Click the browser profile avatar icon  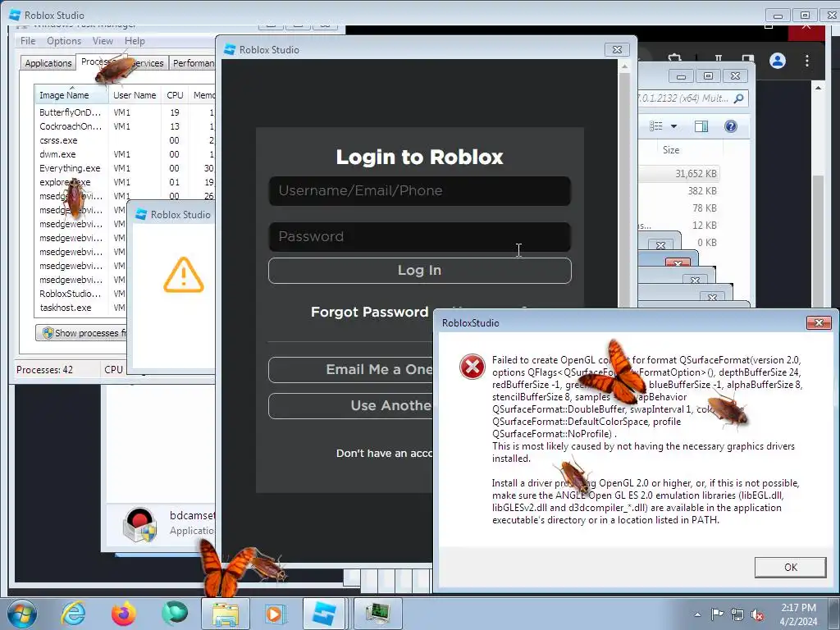click(x=778, y=61)
